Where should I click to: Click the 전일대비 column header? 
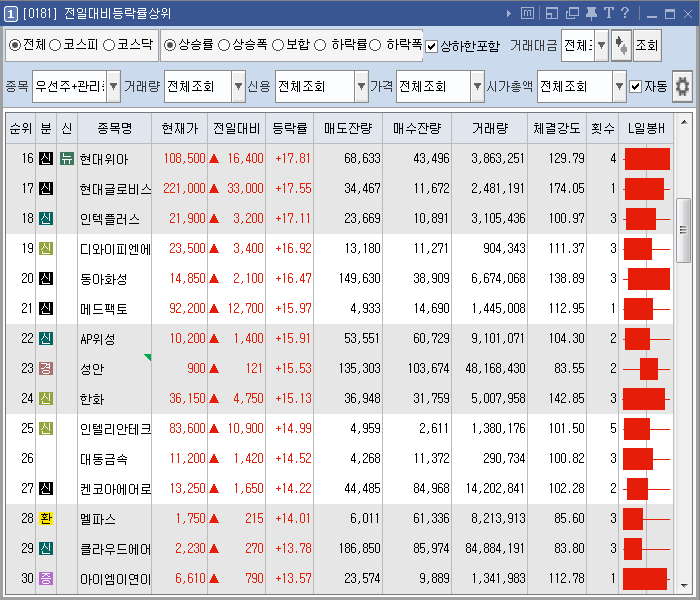(x=237, y=129)
